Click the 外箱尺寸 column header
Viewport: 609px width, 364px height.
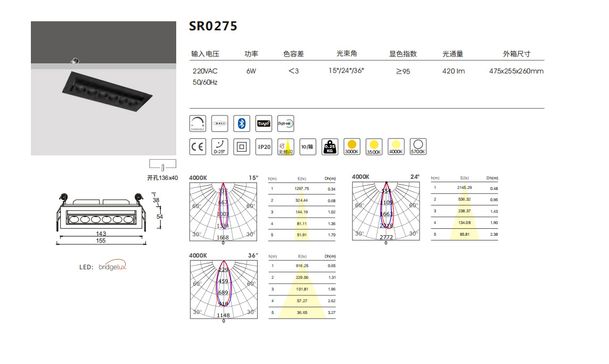516,54
